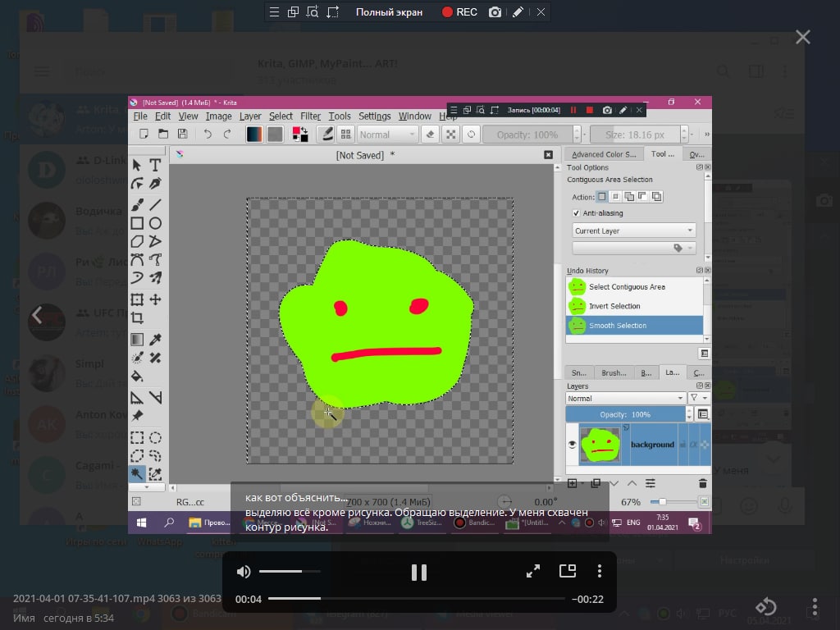Select the Text tool in Krita toolbox

155,165
